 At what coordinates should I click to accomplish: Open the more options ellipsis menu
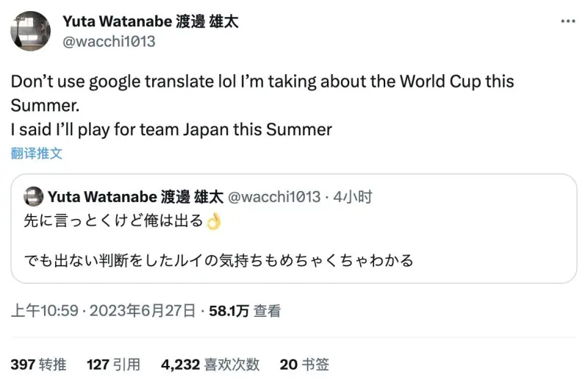point(567,22)
